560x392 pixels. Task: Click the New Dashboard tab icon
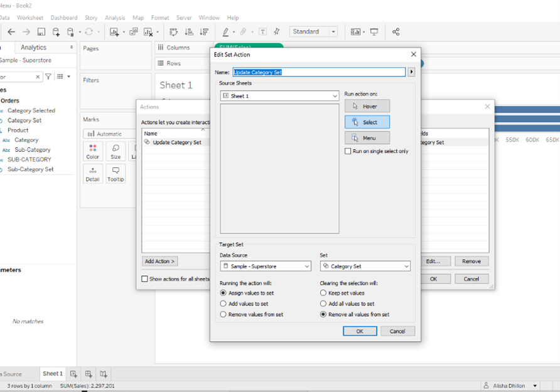coord(89,374)
